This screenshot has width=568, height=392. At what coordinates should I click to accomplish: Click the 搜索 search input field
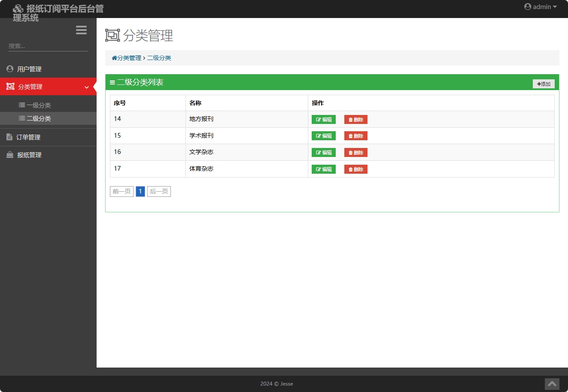coord(47,45)
